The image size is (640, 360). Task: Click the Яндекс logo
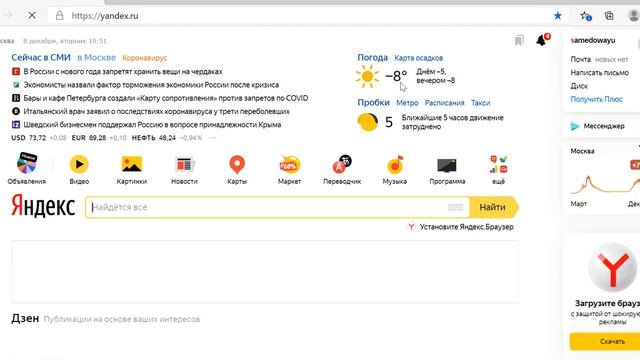[43, 206]
